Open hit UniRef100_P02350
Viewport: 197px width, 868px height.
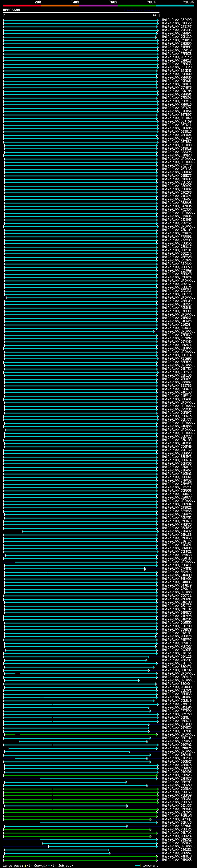[177, 210]
